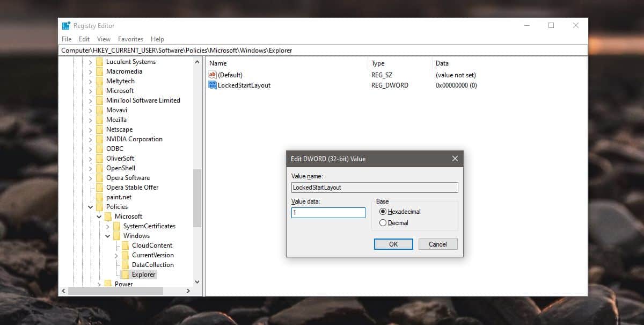Image resolution: width=644 pixels, height=325 pixels.
Task: Click the (Default) string value icon
Action: [213, 75]
